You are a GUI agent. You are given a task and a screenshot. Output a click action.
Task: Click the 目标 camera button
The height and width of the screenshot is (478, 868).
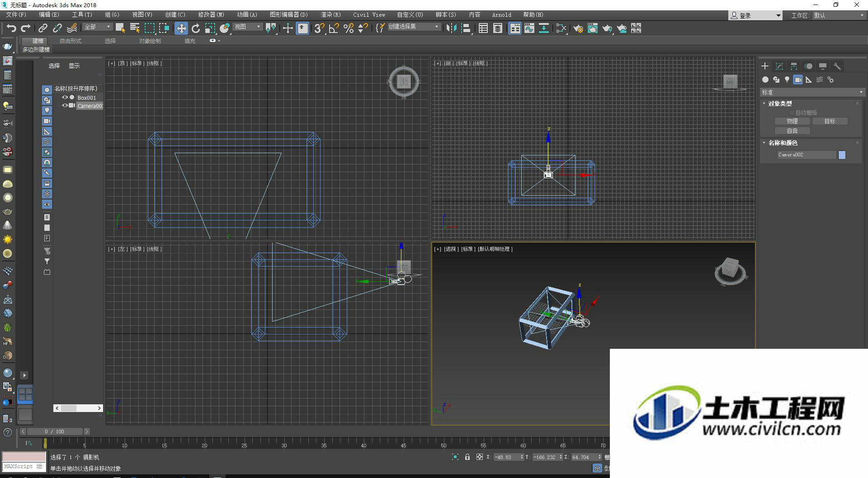830,121
